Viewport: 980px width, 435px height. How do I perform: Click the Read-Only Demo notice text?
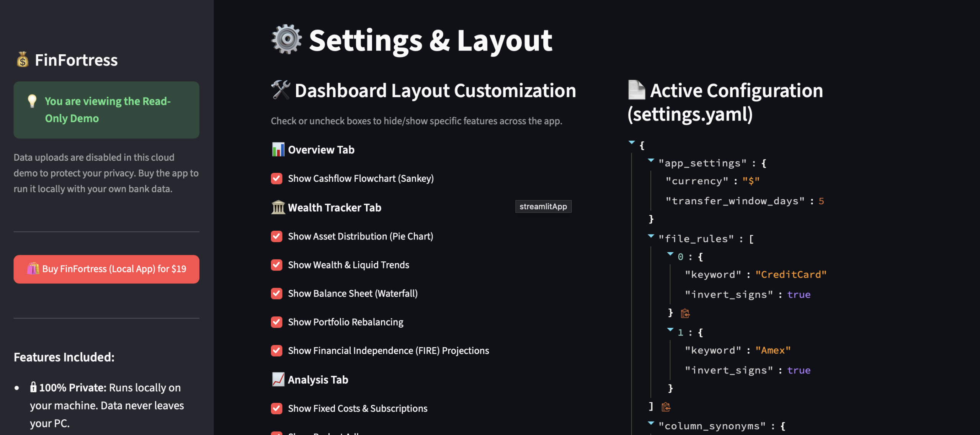(x=108, y=110)
